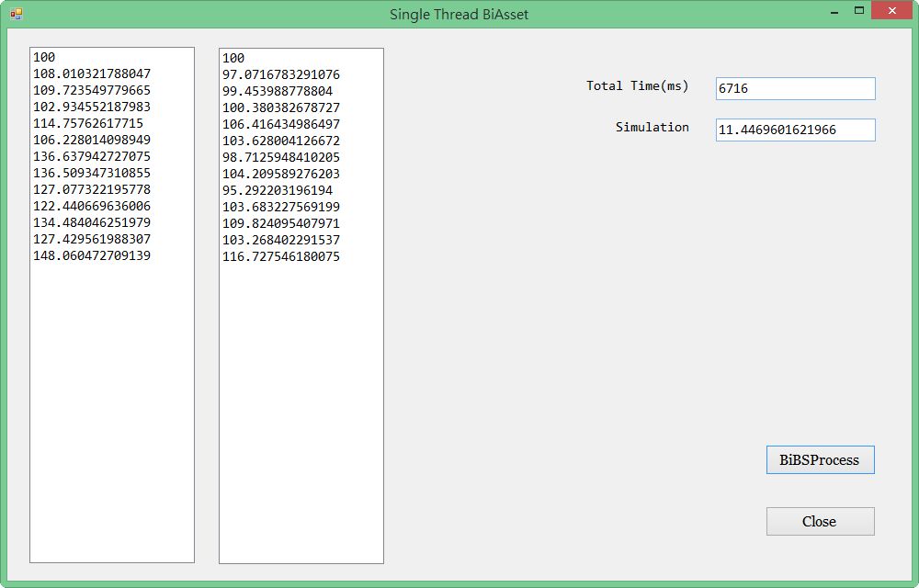Focus the Total Time(ms) text field
The image size is (919, 588).
coord(795,88)
